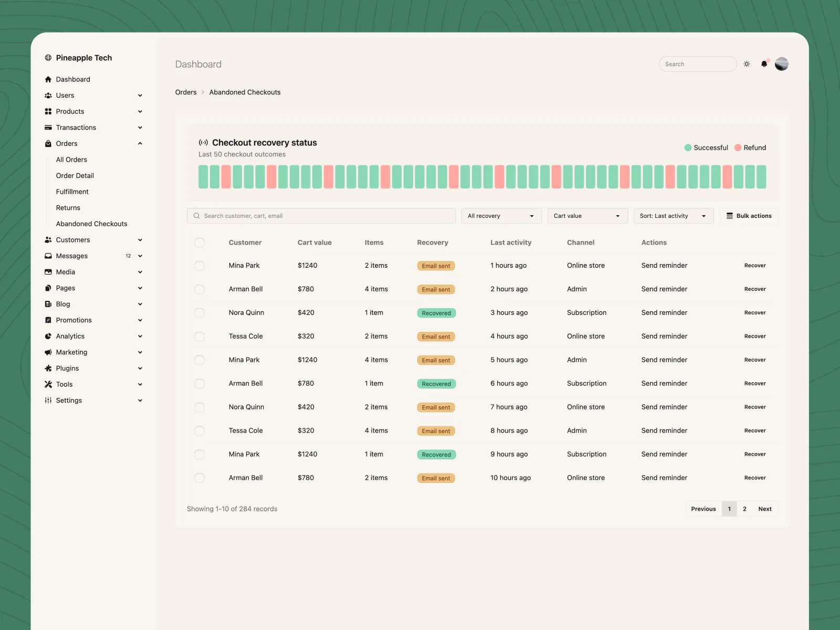
Task: Send reminder to Nora Quinn 3 hours ago
Action: (664, 313)
